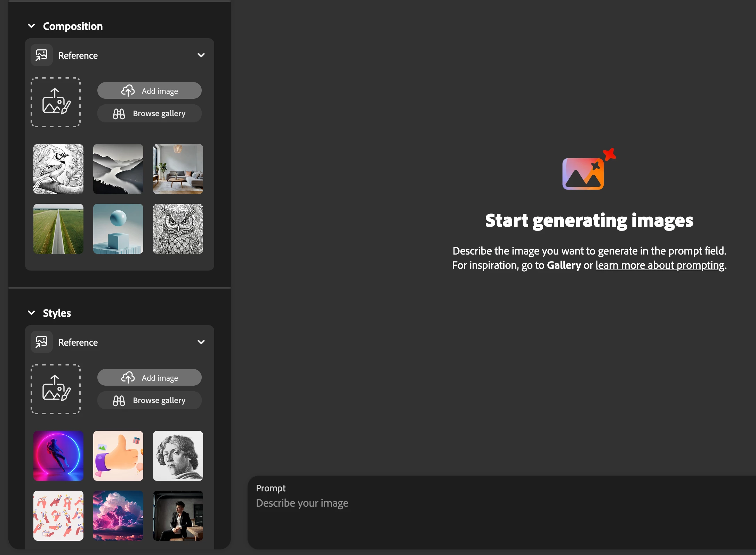Click Add image under Styles

coord(150,378)
